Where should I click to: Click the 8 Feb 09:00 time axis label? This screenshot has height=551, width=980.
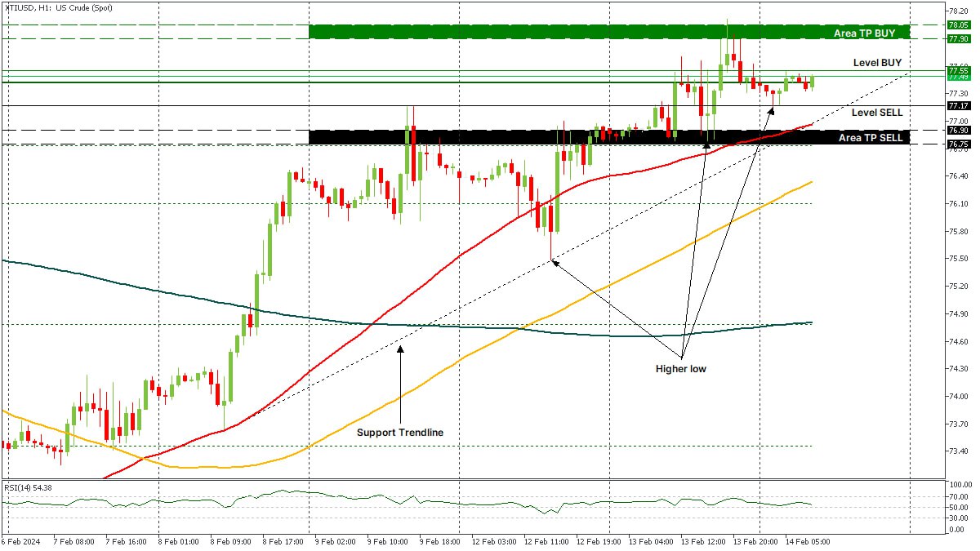tap(230, 541)
